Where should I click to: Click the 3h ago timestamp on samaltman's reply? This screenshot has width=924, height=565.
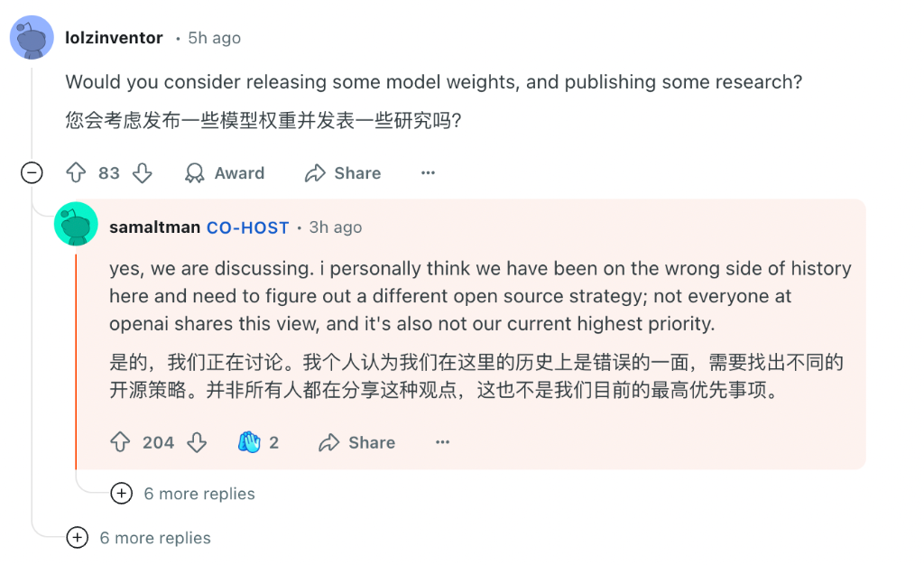coord(335,227)
